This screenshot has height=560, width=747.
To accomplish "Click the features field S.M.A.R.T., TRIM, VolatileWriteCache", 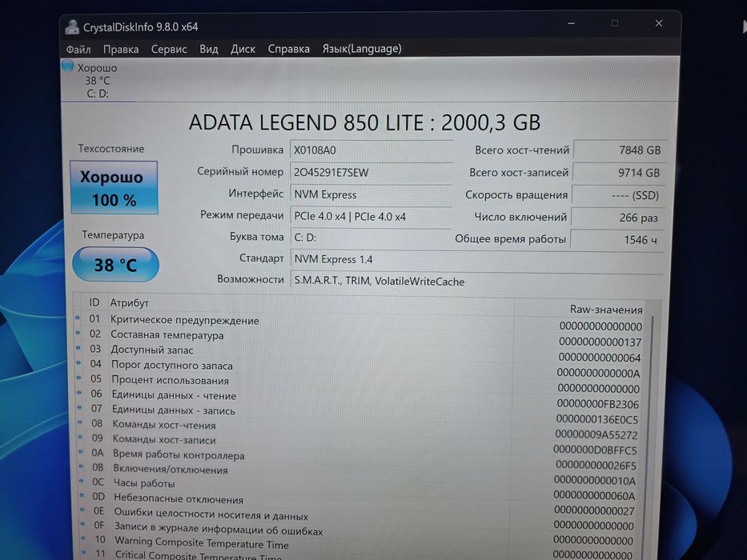I will [476, 281].
